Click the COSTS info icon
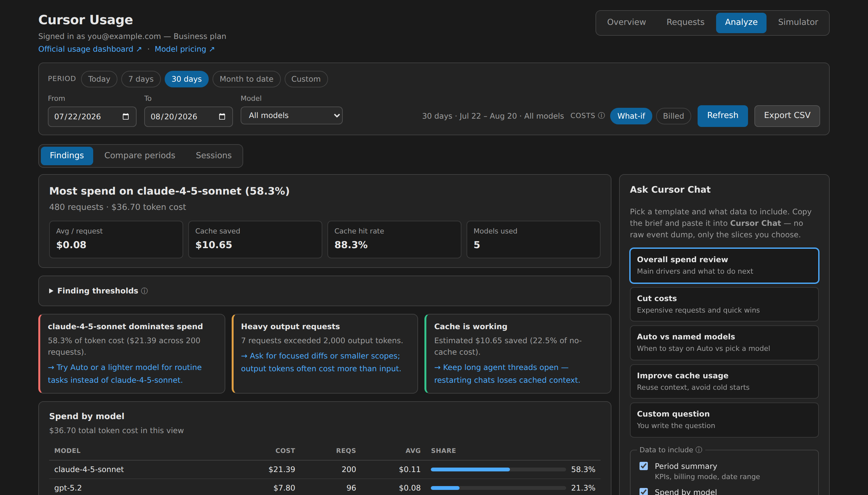The width and height of the screenshot is (868, 495). (x=601, y=115)
